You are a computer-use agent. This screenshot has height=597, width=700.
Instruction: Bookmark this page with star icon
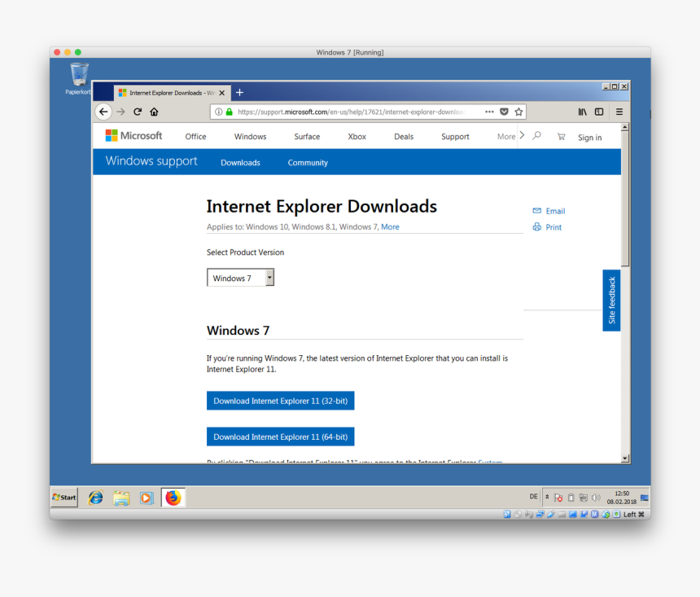pyautogui.click(x=518, y=112)
